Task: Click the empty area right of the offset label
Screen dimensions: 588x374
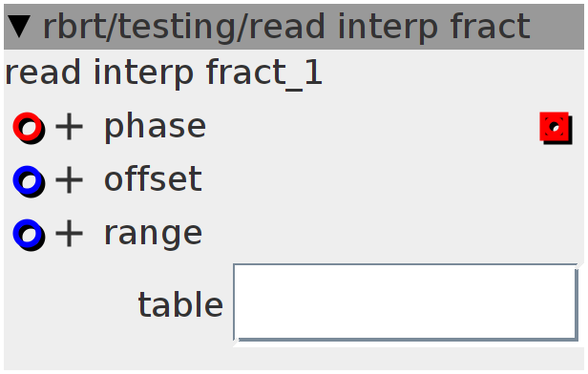Action: click(x=392, y=181)
